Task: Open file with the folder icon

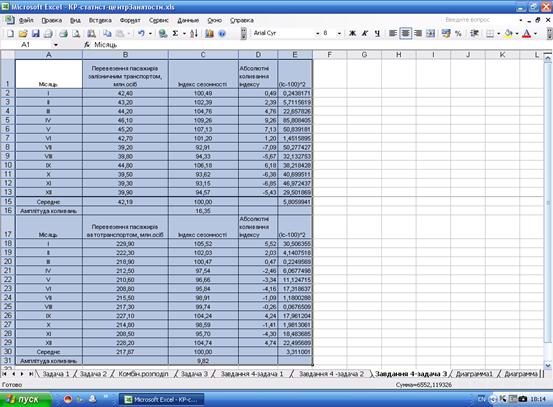Action: pos(23,34)
